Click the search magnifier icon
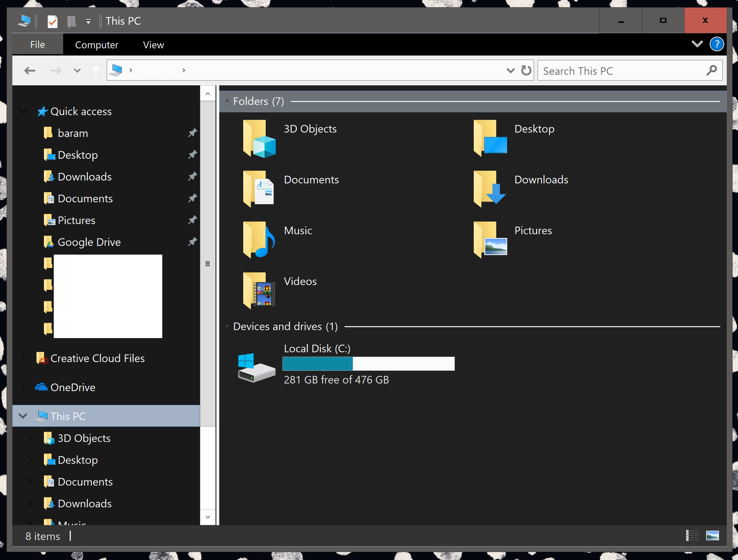This screenshot has height=560, width=738. (x=711, y=70)
